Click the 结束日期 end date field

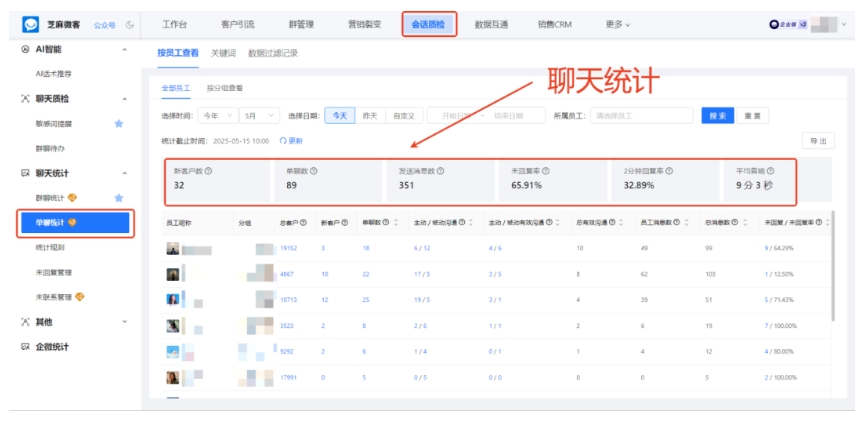(508, 116)
